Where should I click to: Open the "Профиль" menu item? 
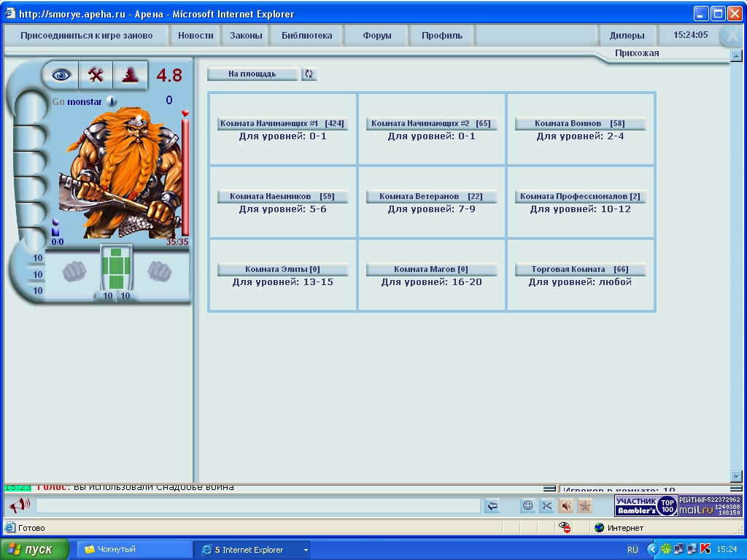click(x=442, y=35)
